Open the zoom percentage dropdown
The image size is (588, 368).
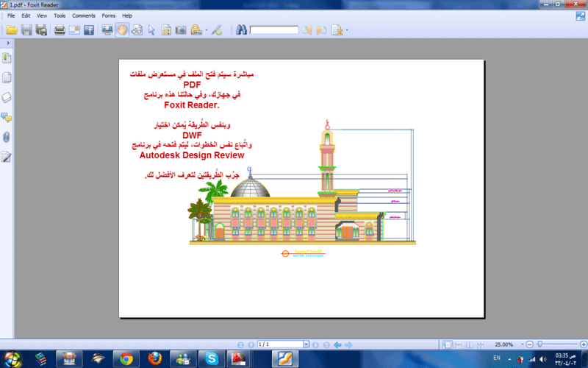521,344
